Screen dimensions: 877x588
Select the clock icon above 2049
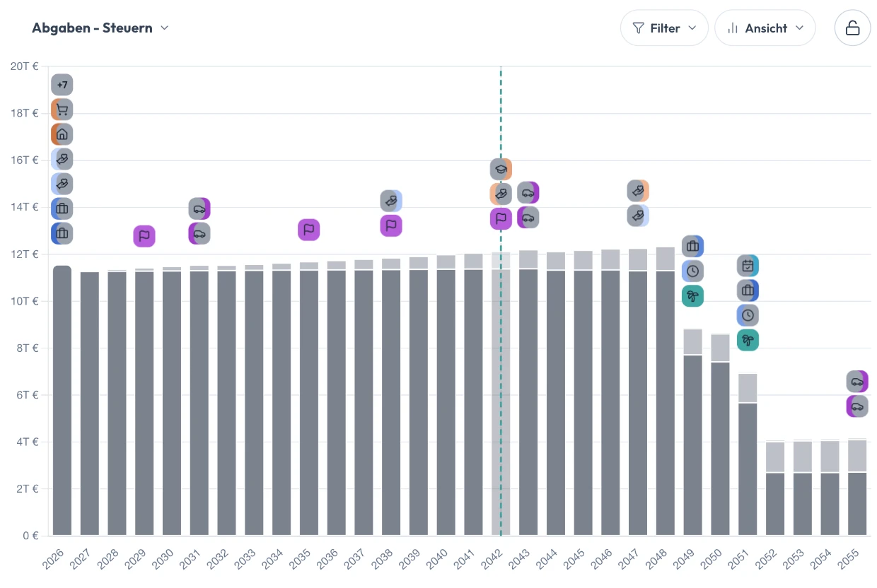[692, 271]
